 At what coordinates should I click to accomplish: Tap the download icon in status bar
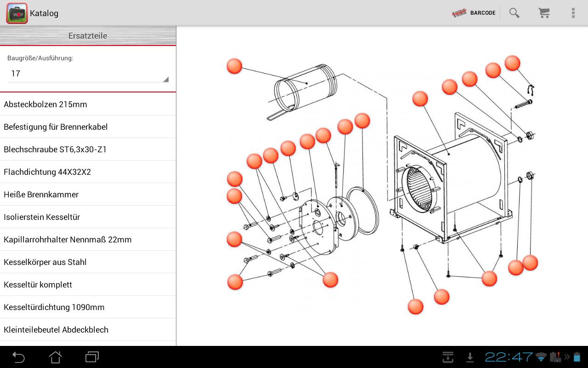[x=469, y=357]
